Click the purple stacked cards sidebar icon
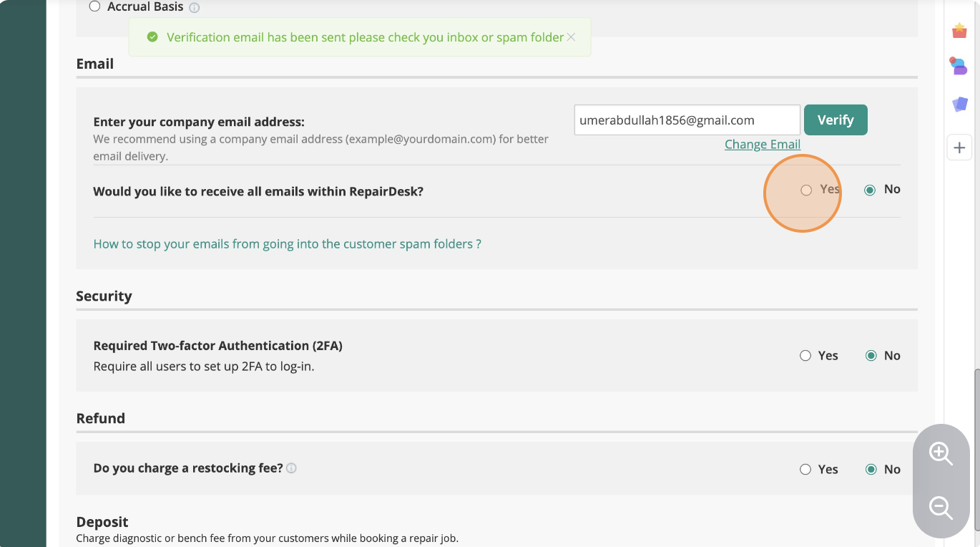This screenshot has height=547, width=980. pos(959,105)
